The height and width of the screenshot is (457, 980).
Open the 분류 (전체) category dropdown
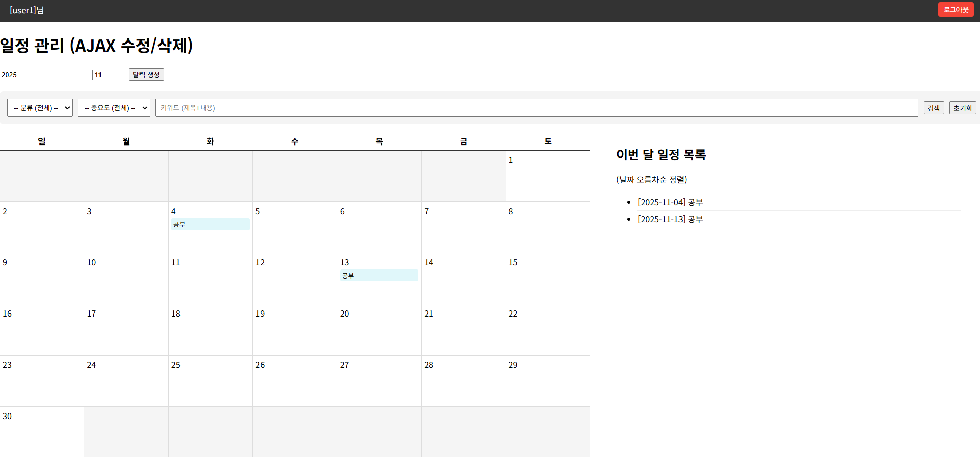tap(40, 108)
